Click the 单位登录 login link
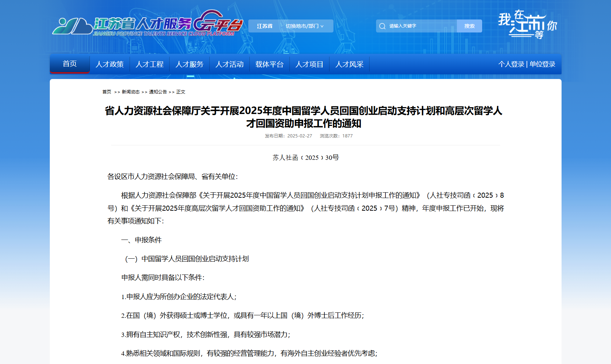 [x=542, y=64]
